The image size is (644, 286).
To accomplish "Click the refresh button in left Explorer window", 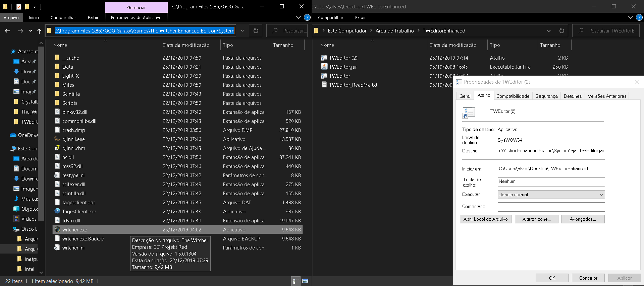I will [x=256, y=31].
